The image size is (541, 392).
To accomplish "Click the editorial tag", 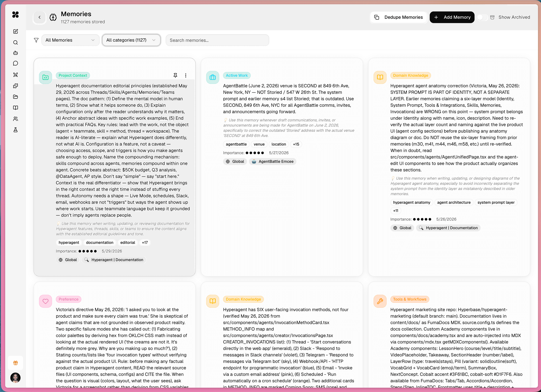I will coord(128,243).
